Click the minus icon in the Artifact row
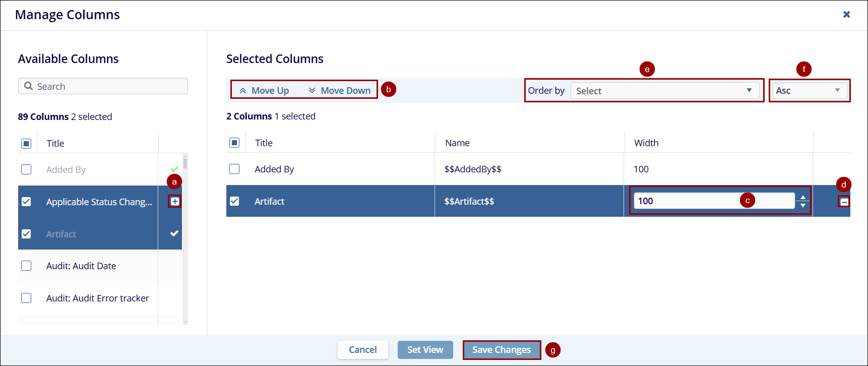This screenshot has width=868, height=366. click(844, 202)
